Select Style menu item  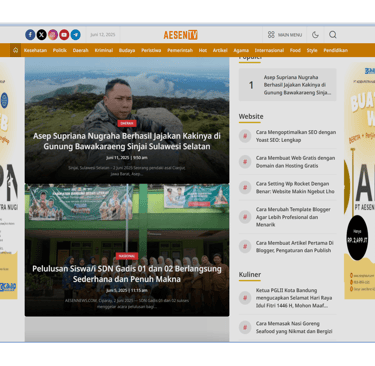click(312, 50)
